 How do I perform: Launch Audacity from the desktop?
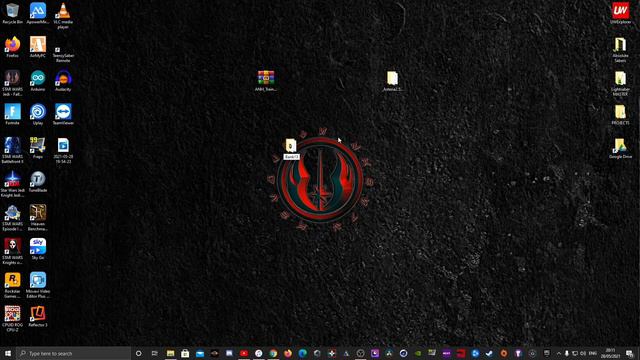(x=63, y=80)
